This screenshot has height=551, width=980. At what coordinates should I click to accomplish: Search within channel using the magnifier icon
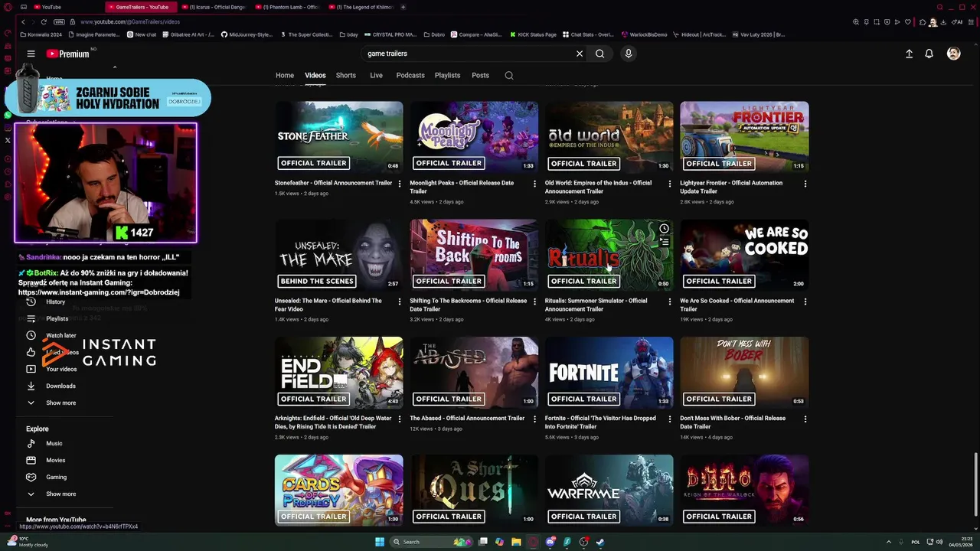[x=509, y=75]
